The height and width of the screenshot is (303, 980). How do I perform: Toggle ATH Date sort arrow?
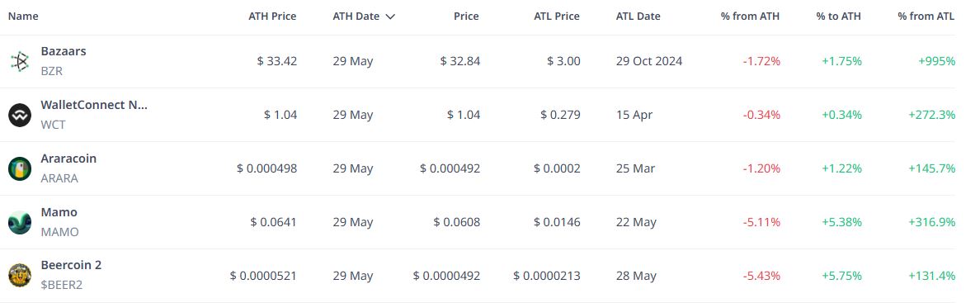pos(391,17)
